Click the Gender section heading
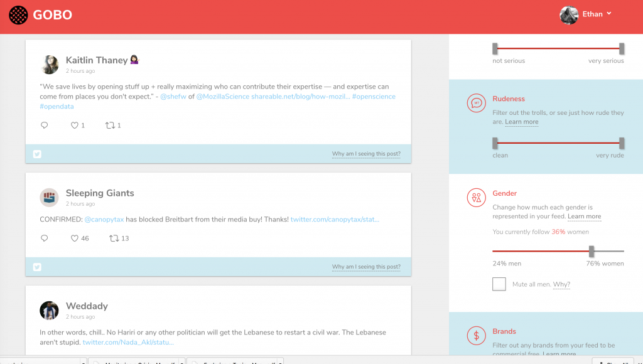This screenshot has height=364, width=643. 504,193
